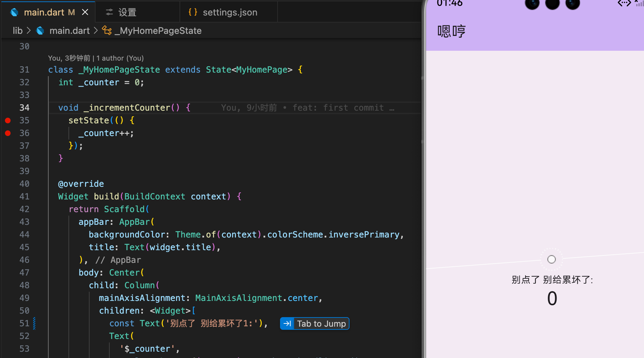The height and width of the screenshot is (358, 644).
Task: Click widget.title on line 45
Action: [180, 247]
